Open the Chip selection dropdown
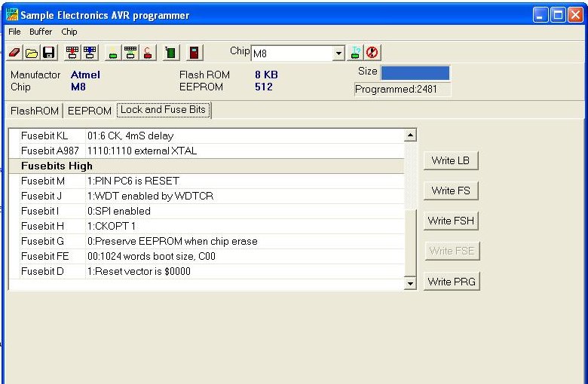The width and height of the screenshot is (588, 384). [338, 53]
